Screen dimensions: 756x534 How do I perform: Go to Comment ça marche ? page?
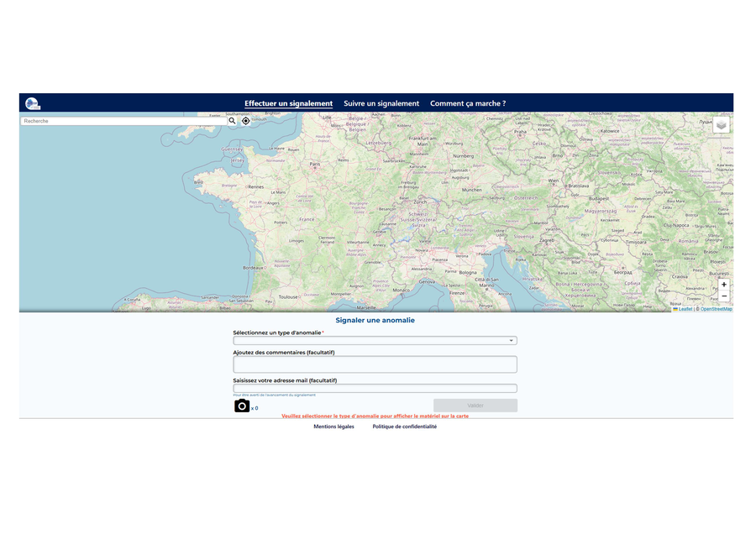(468, 103)
